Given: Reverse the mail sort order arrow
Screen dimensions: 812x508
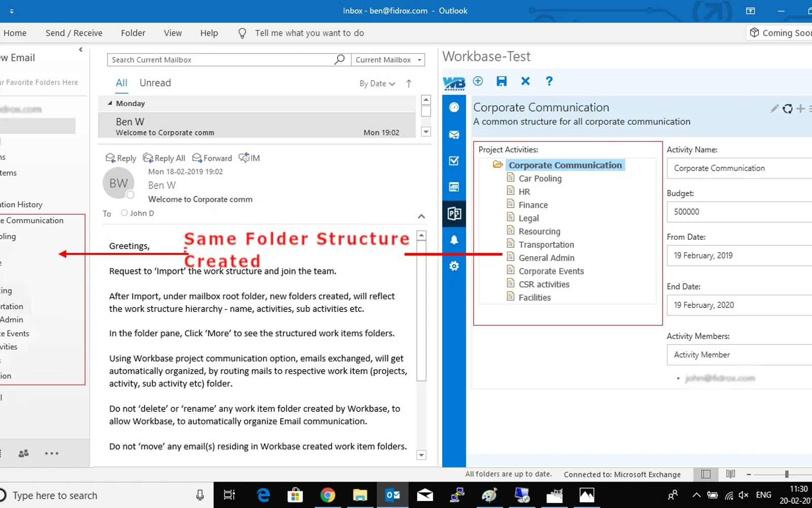Looking at the screenshot, I should point(409,83).
